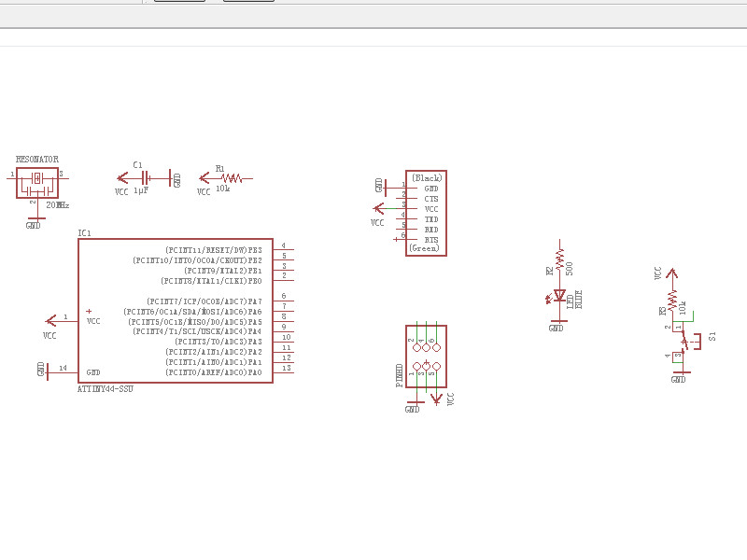Click the MOSI PA6 pin label
This screenshot has width=747, height=560.
coord(193,312)
